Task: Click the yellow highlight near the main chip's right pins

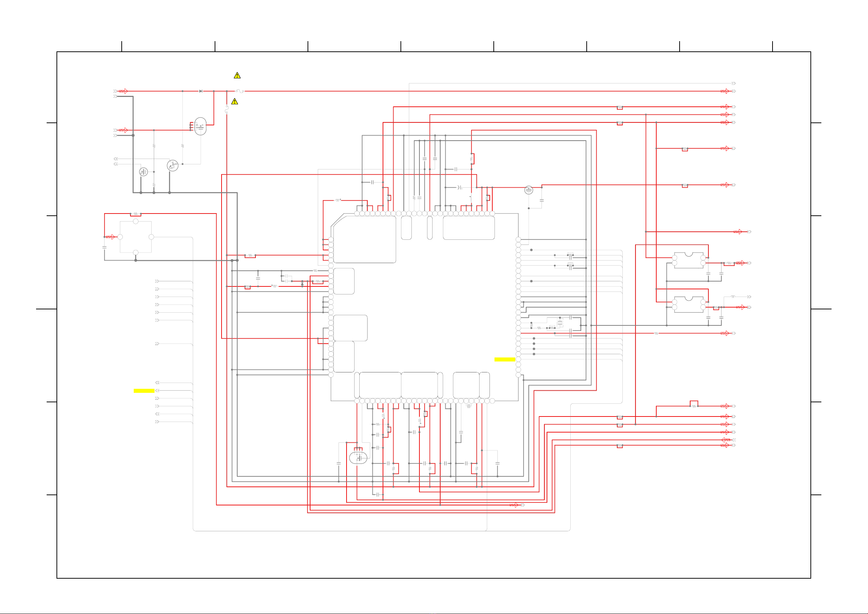Action: 505,359
